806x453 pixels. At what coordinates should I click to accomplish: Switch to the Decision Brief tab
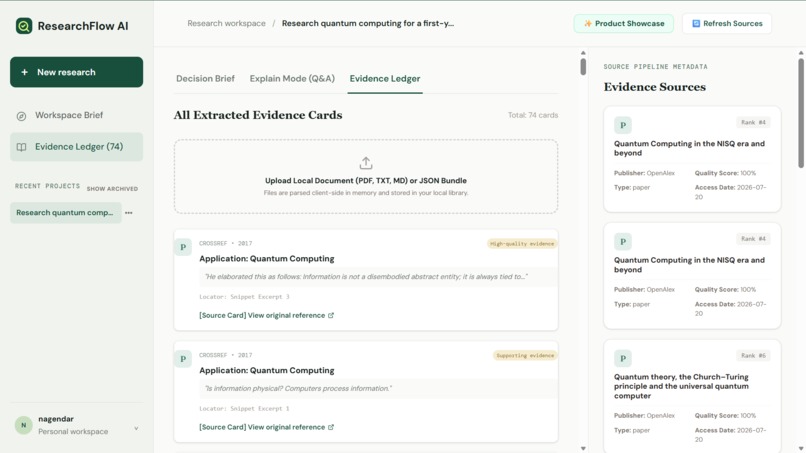tap(205, 79)
